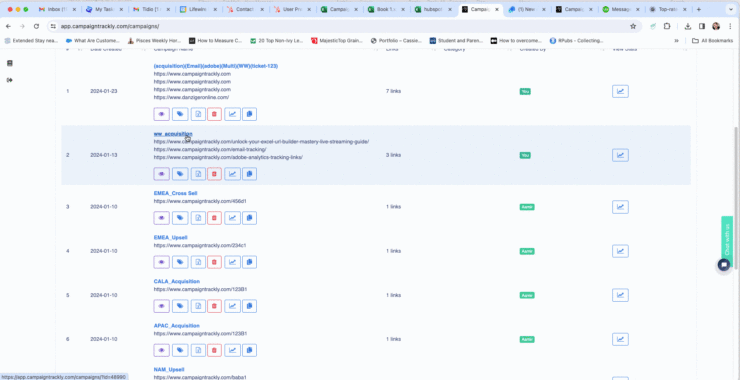The image size is (740, 380).
Task: Switch to the hubspot browser tab
Action: click(x=432, y=9)
